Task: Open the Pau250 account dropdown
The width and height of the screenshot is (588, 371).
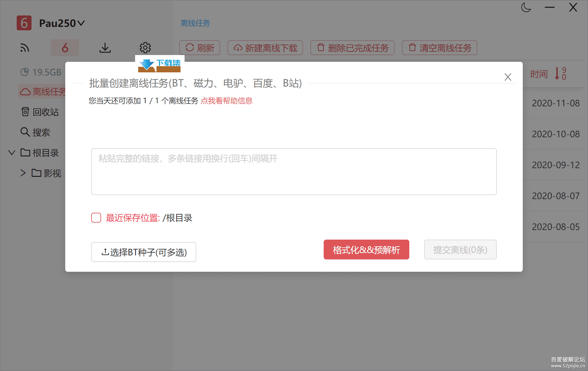Action: coord(62,23)
